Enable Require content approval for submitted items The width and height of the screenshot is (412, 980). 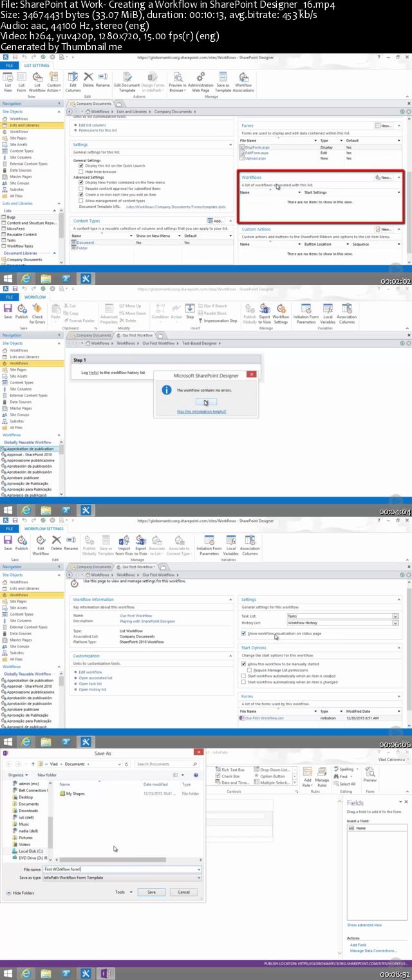80,188
